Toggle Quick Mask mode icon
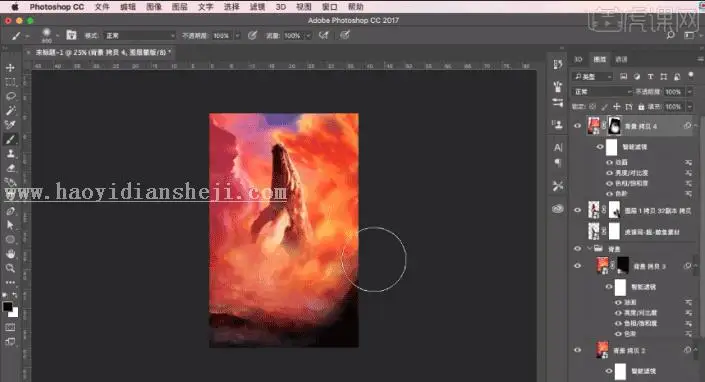Image resolution: width=705 pixels, height=382 pixels. click(x=10, y=327)
